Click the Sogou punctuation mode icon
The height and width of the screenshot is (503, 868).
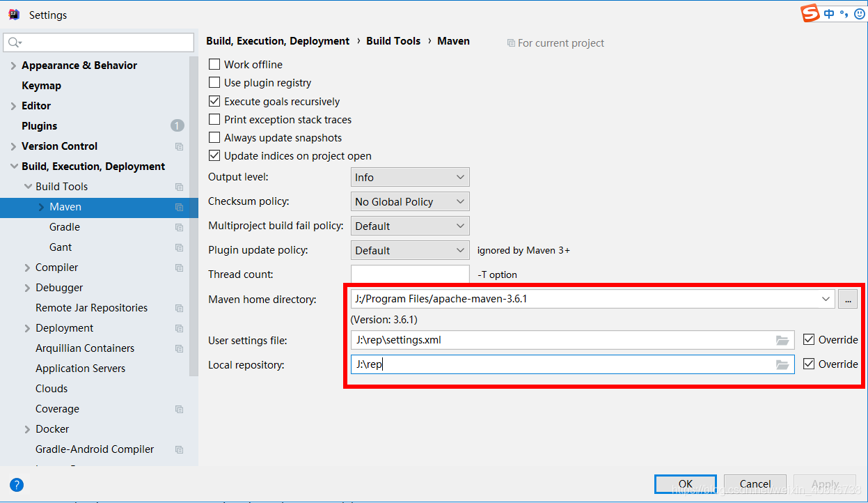tap(844, 13)
